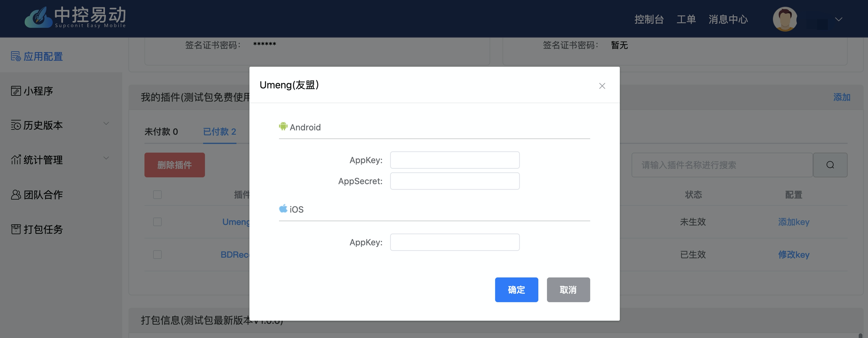Click the 暂无 certificate password value
The height and width of the screenshot is (338, 868).
(x=619, y=45)
